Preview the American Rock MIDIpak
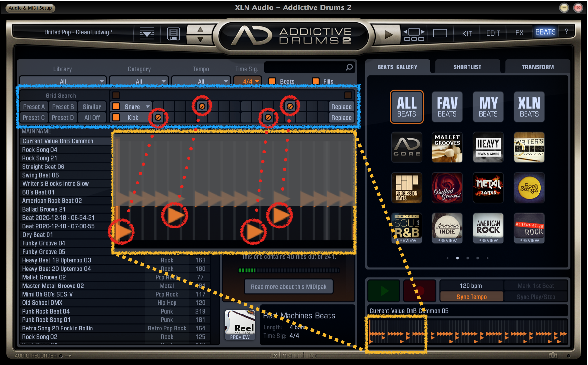This screenshot has width=588, height=365. (488, 228)
